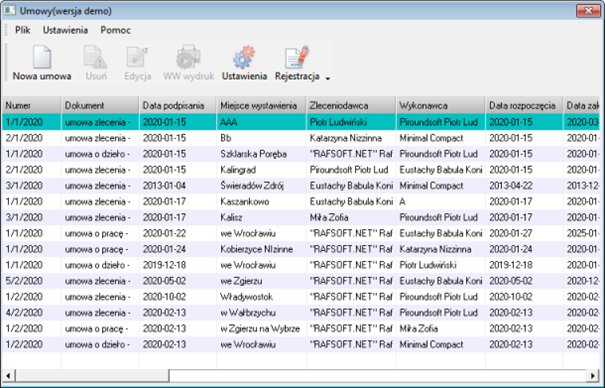Expand the toolbar overflow arrow after Rejestracja
Image resolution: width=605 pixels, height=388 pixels.
328,79
